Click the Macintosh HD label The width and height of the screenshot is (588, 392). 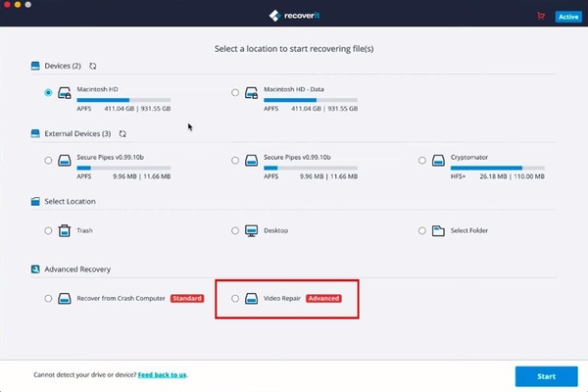[97, 89]
